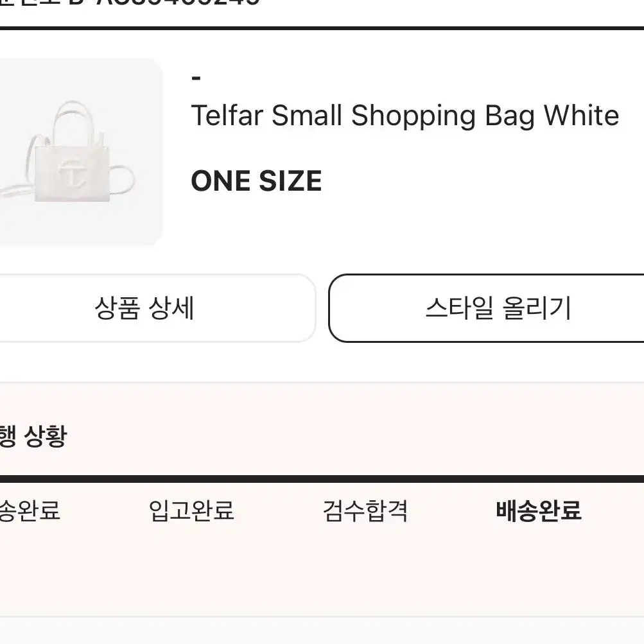Image resolution: width=644 pixels, height=644 pixels.
Task: Click the black progress bar under 진행 상황
Action: coord(322,479)
